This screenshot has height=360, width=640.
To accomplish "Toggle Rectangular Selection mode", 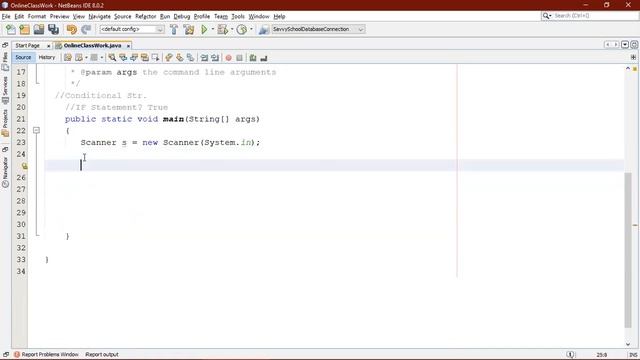I will tap(155, 58).
